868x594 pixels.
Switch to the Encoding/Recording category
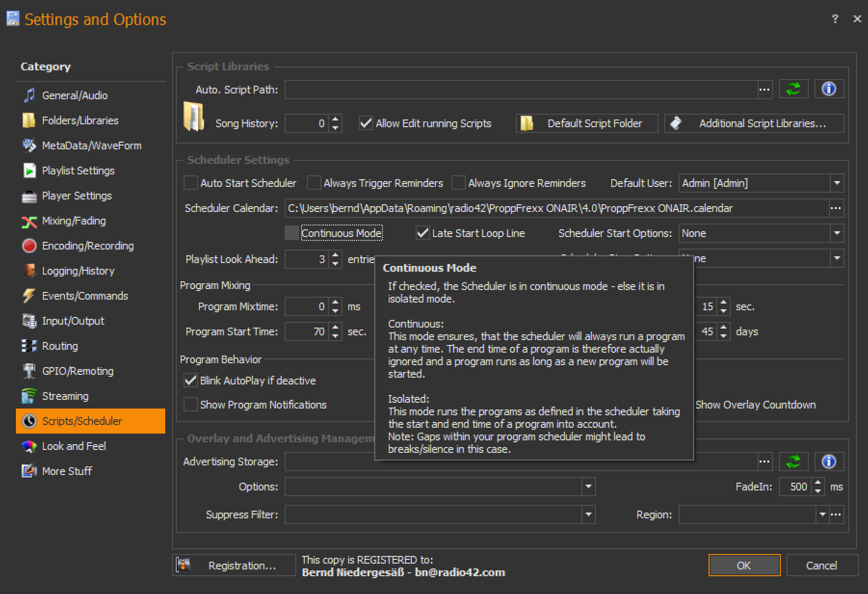88,246
